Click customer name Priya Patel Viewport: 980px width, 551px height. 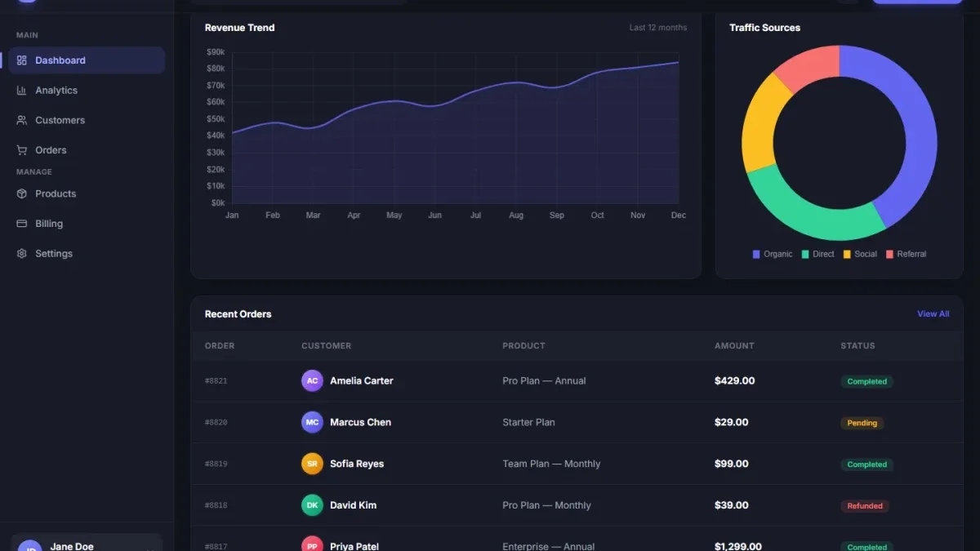[x=354, y=546]
